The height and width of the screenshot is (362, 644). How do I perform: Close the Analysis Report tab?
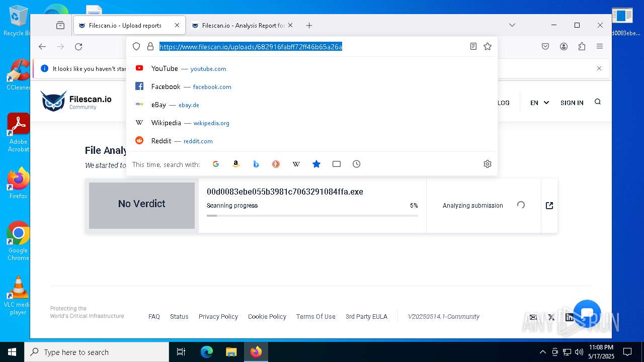[x=290, y=25]
